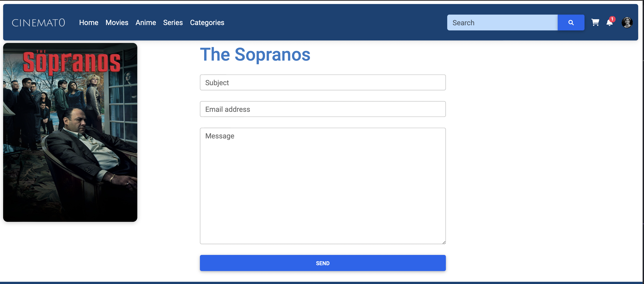Focus the Subject input field
Screen dimensions: 644x284
coord(322,83)
